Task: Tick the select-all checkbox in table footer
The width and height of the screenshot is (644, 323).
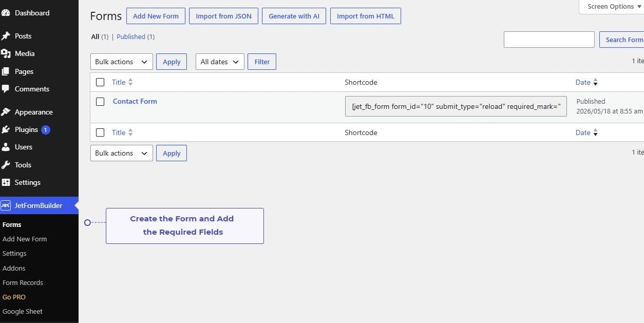Action: click(x=100, y=132)
